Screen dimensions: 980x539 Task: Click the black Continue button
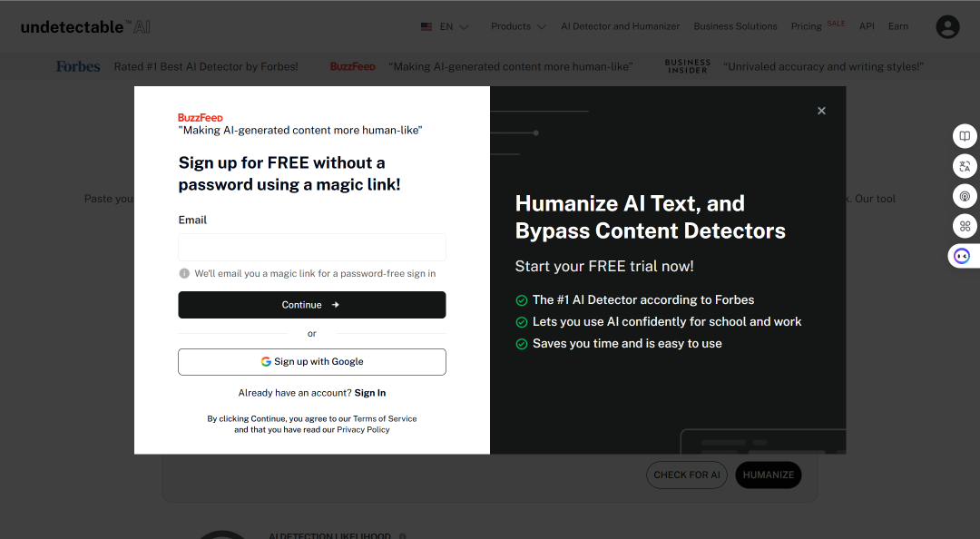[312, 305]
